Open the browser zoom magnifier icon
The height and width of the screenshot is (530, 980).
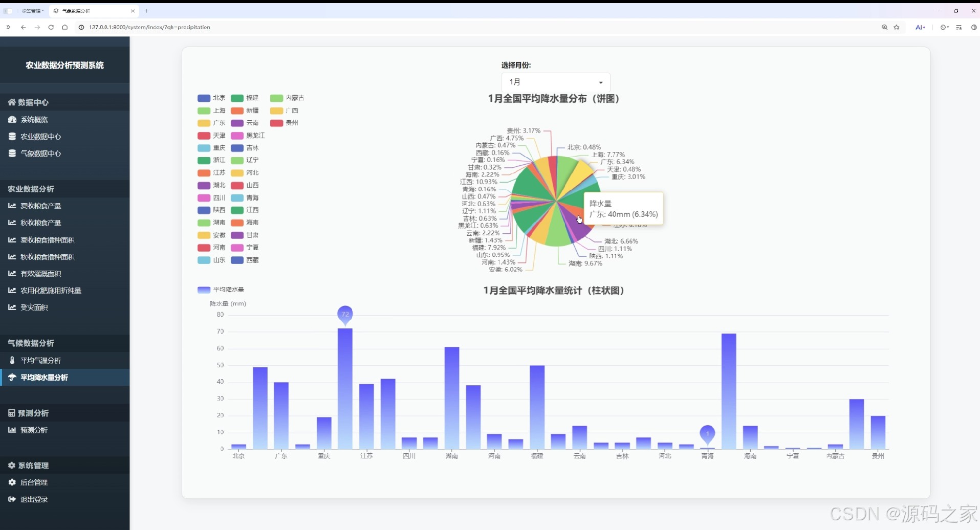[884, 27]
